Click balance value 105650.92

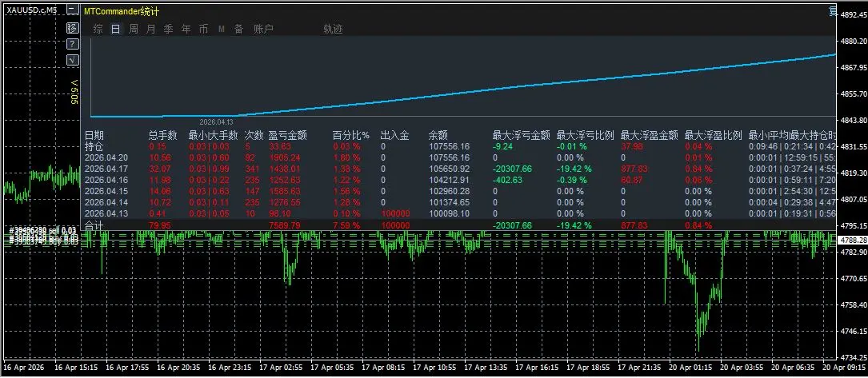[450, 169]
